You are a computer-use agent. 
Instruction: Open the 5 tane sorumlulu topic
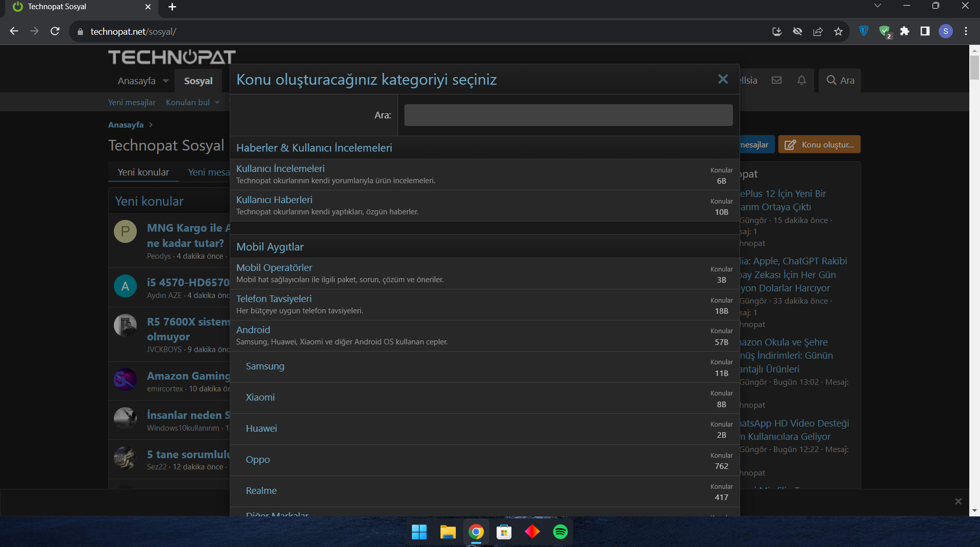[188, 454]
